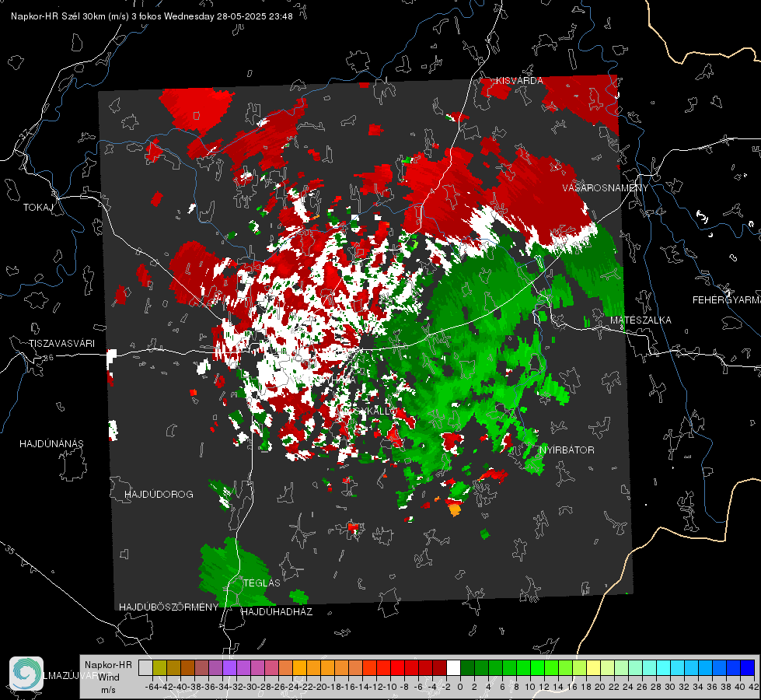The width and height of the screenshot is (761, 700).
Task: Pick the bright green legend swatch between 10 and 12
Action: point(537,667)
